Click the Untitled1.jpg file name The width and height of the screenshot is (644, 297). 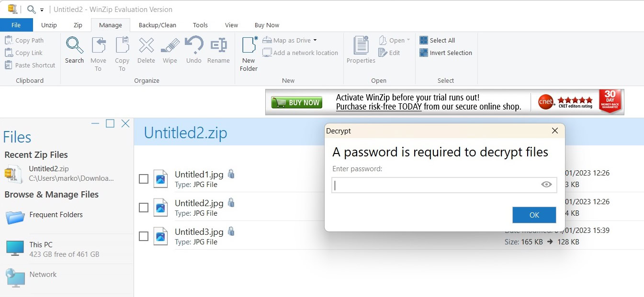coord(199,174)
